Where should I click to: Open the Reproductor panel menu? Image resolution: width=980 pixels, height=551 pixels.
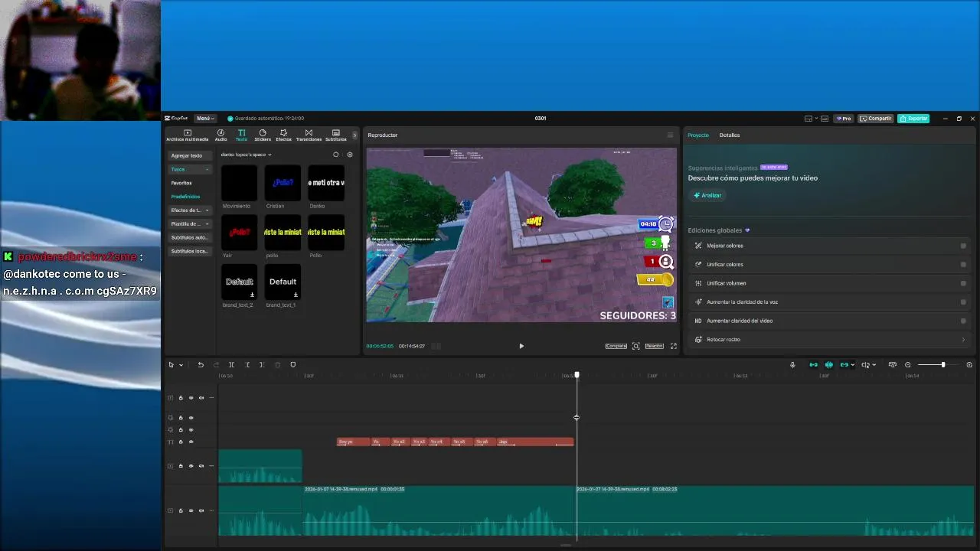coord(670,135)
